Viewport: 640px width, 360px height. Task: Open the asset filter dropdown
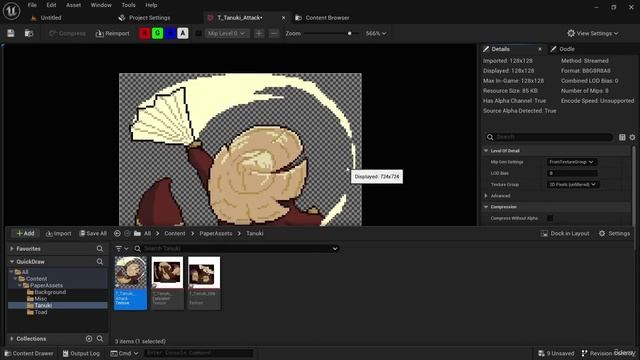pos(122,249)
